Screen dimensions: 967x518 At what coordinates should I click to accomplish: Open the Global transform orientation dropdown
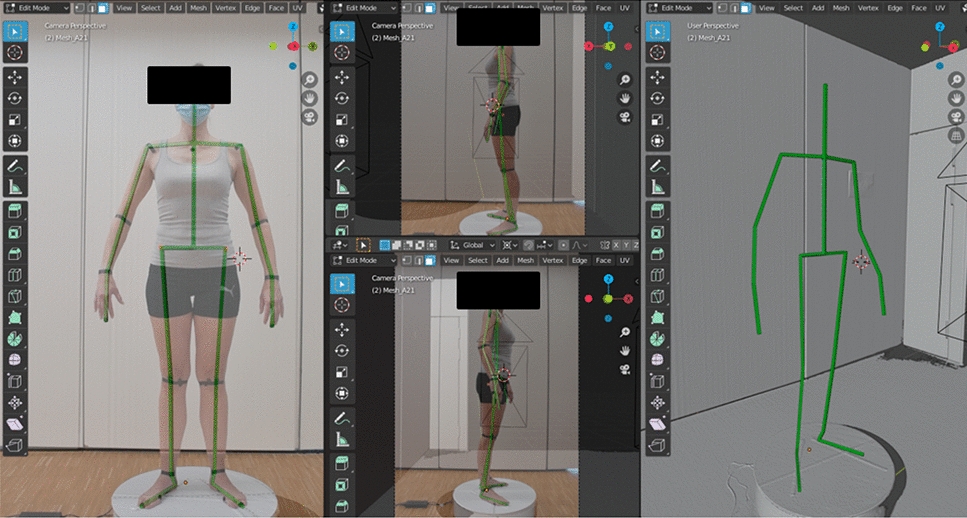click(x=473, y=245)
